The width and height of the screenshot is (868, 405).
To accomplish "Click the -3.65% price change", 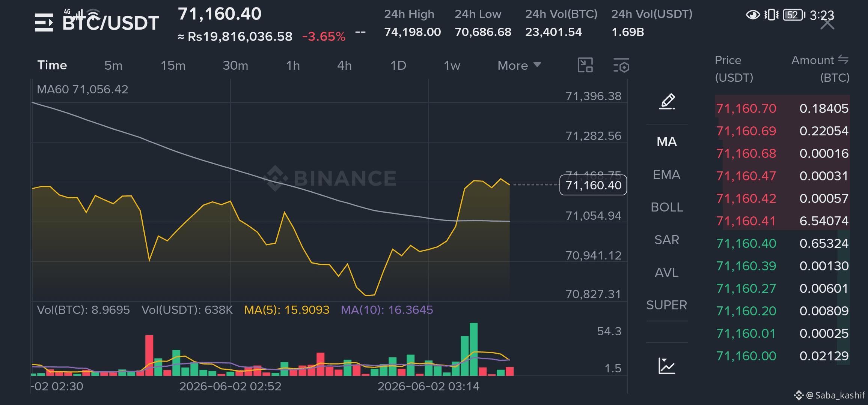I will pos(324,37).
